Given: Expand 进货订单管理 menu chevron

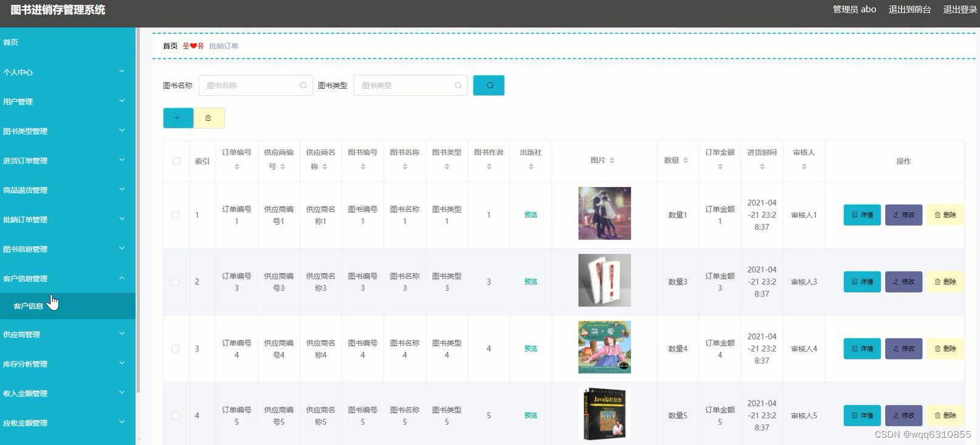Looking at the screenshot, I should pos(122,160).
